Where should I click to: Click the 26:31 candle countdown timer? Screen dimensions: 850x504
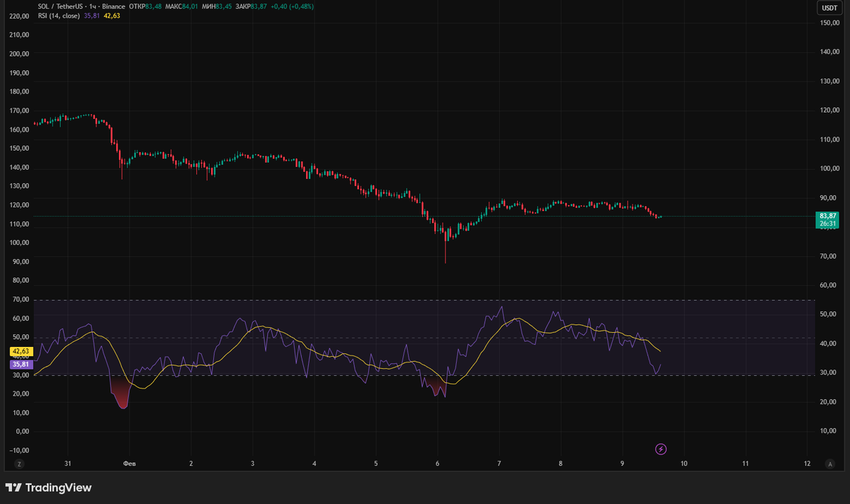tap(827, 224)
